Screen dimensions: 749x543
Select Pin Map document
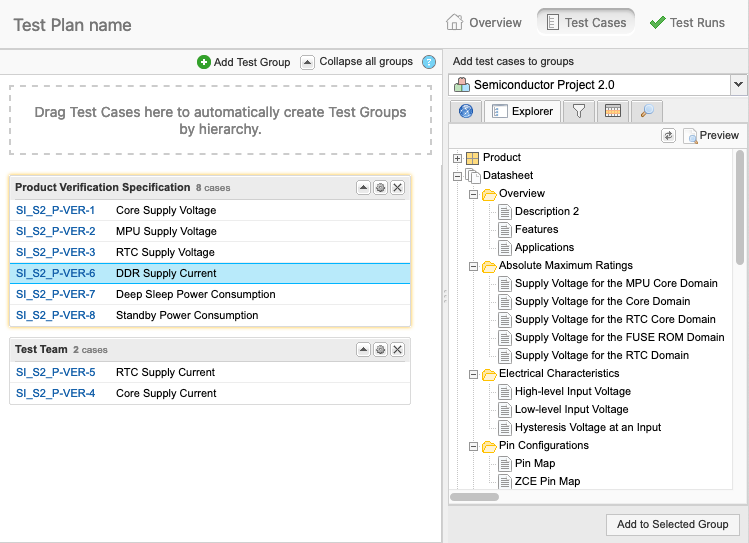(535, 463)
